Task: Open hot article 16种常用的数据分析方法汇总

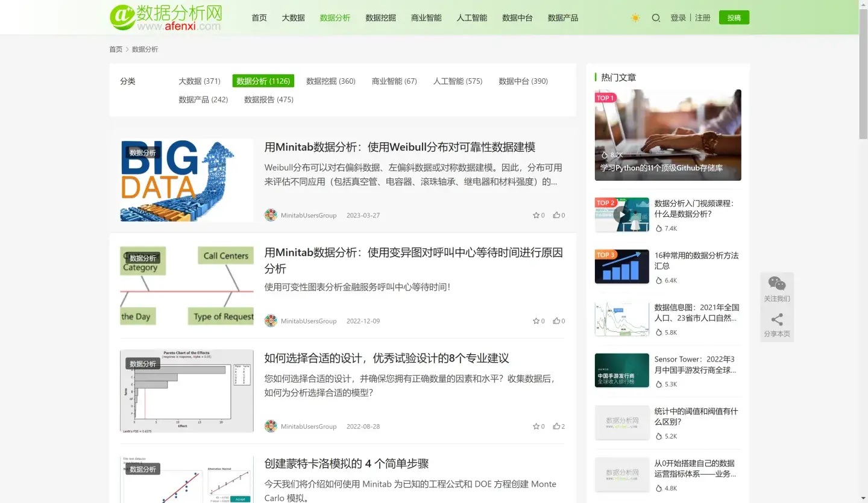Action: 696,260
